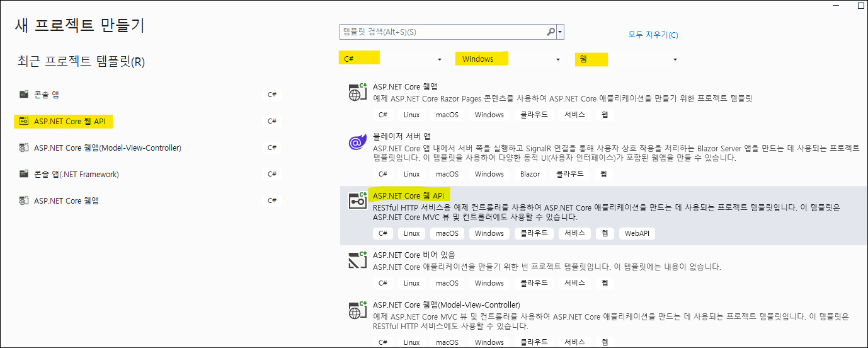Screen dimensions: 868x348
Task: Choose ASP.NET Core 웹앱 at bottom of recent templates
Action: pyautogui.click(x=66, y=200)
